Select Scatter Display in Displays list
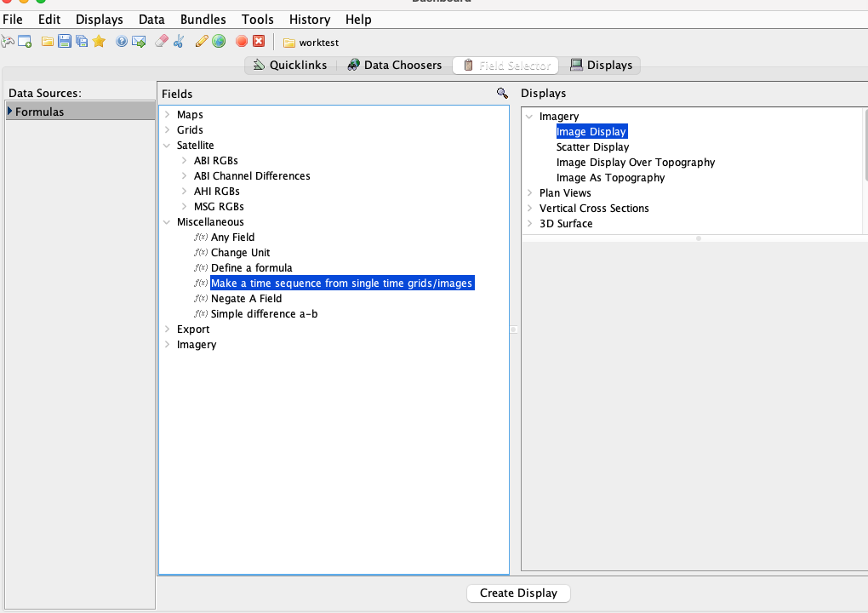This screenshot has height=613, width=868. [x=592, y=147]
